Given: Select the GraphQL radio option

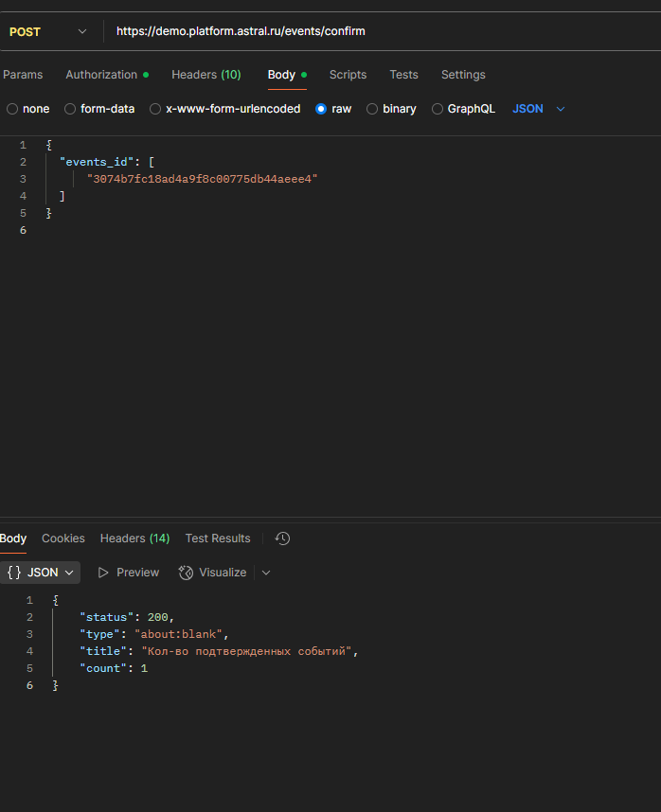Looking at the screenshot, I should [x=438, y=109].
